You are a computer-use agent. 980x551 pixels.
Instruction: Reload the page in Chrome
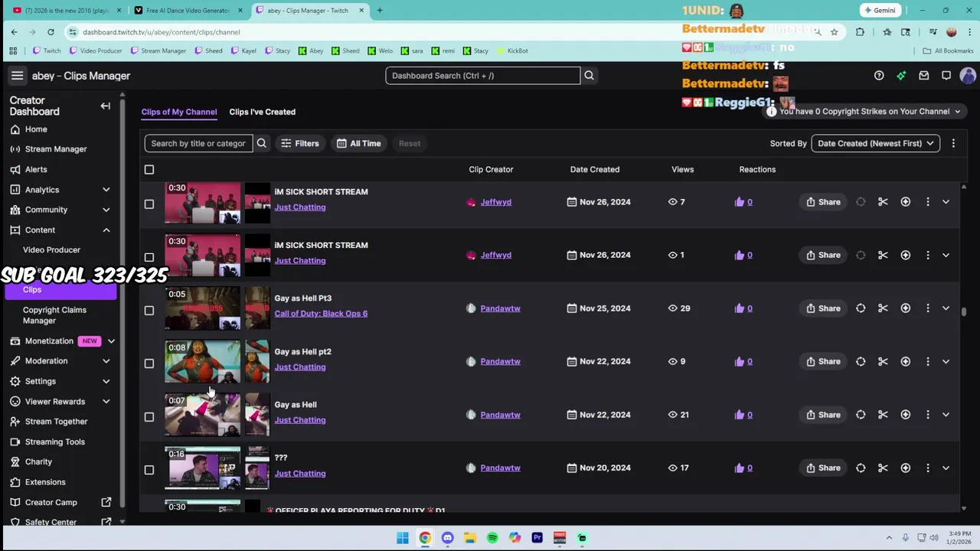click(51, 32)
